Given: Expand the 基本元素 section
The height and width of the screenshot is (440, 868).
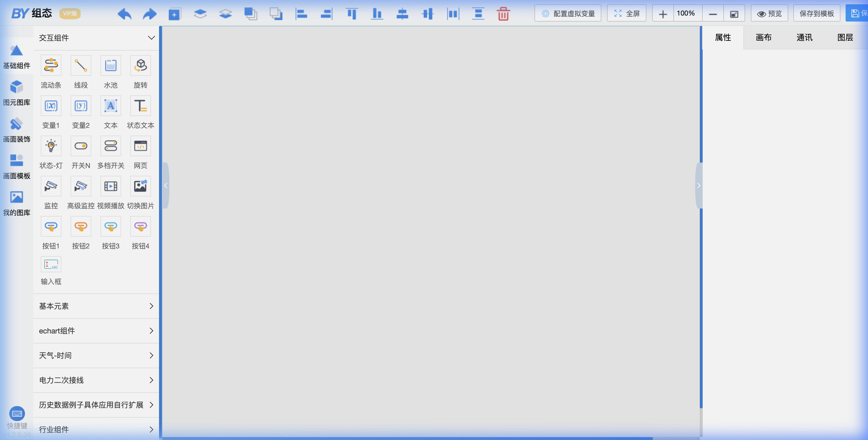Looking at the screenshot, I should (x=96, y=306).
